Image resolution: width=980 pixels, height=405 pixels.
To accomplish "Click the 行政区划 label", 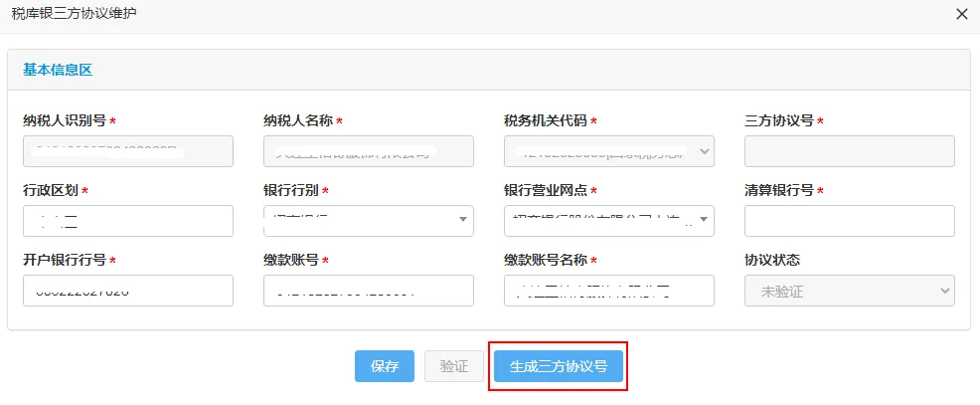I will 51,190.
